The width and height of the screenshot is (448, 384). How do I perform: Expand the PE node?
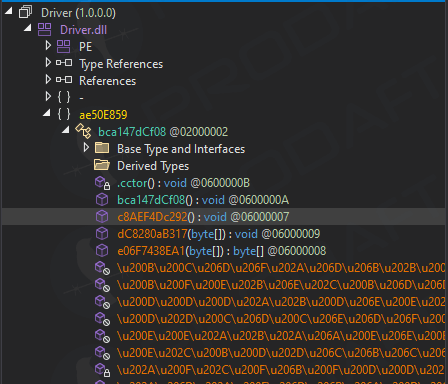48,45
